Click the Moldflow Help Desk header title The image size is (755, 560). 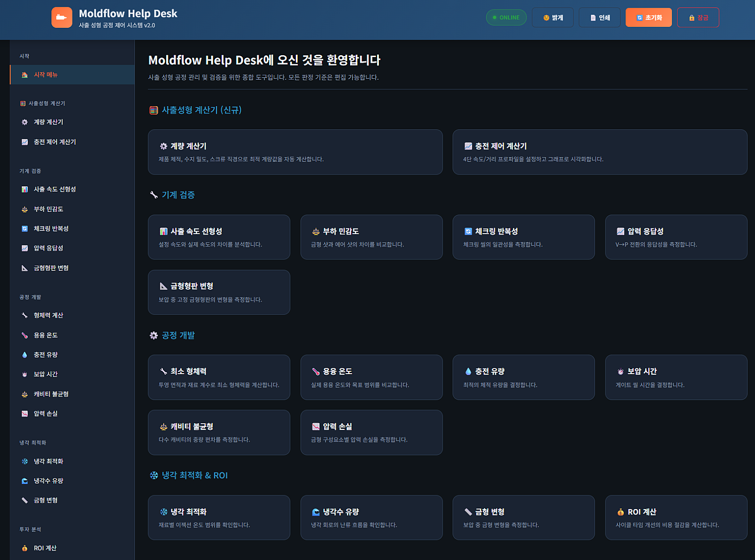click(128, 14)
